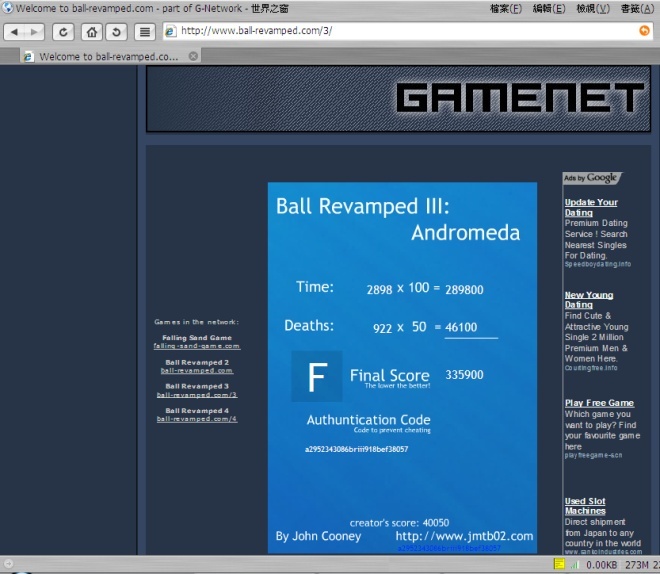Click the round icon in the status bar's left corner
Screen dimensions: 660x574
8,563
